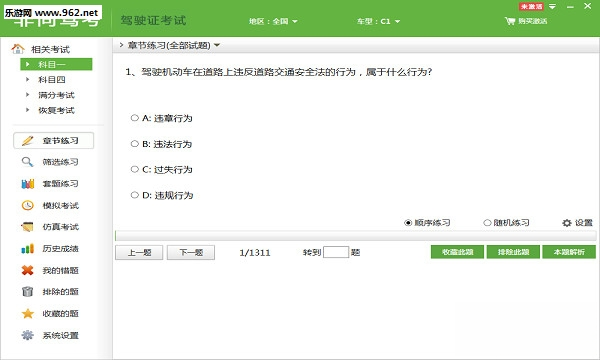
Task: Click the 驾驶证考试 title text
Action: pyautogui.click(x=153, y=20)
